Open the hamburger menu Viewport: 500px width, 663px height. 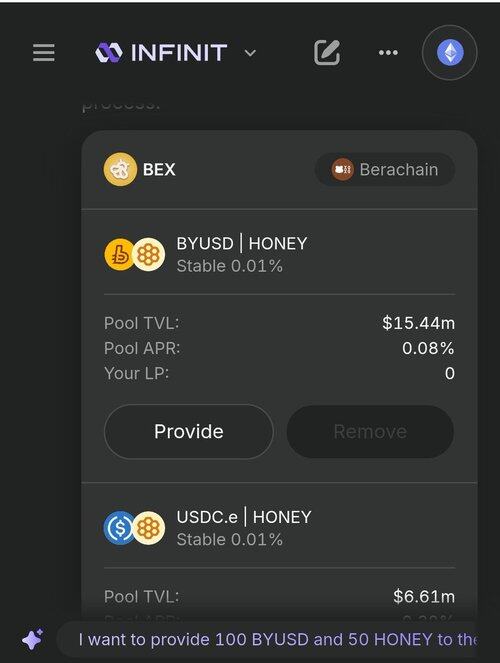click(44, 53)
